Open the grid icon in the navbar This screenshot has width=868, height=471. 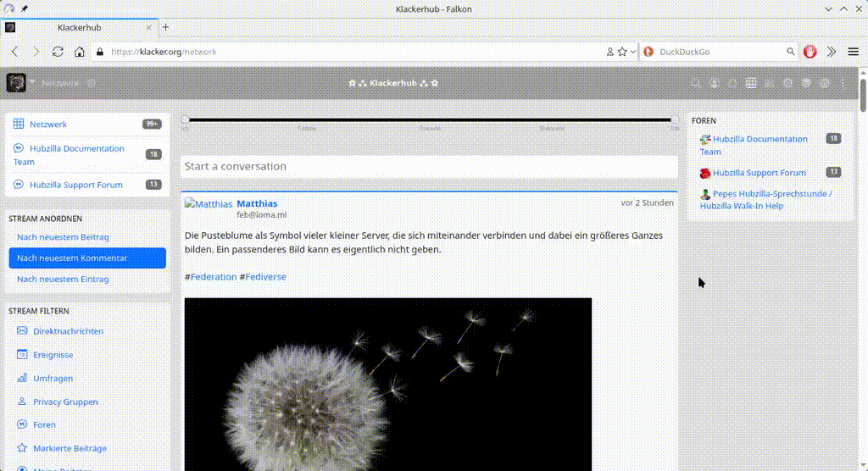(x=751, y=83)
